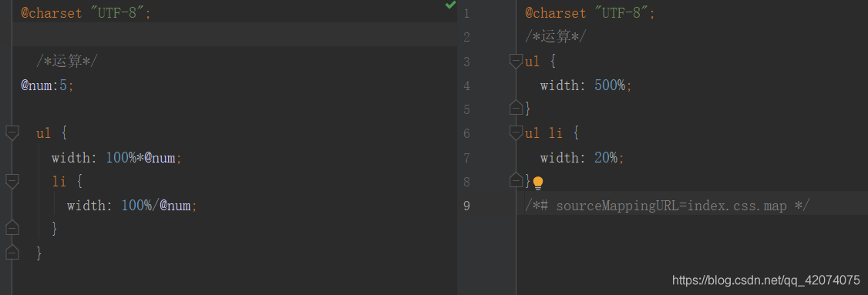Place cursor in the @num:5; declaration
Image resolution: width=868 pixels, height=295 pixels.
pos(47,85)
